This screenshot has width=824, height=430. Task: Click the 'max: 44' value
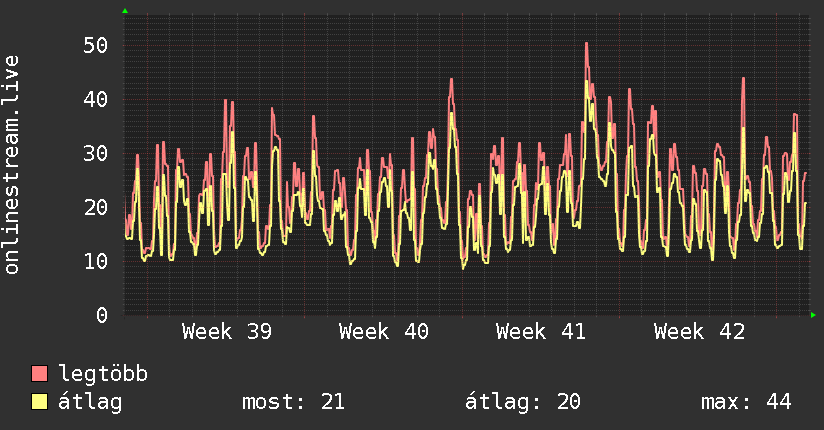[746, 402]
